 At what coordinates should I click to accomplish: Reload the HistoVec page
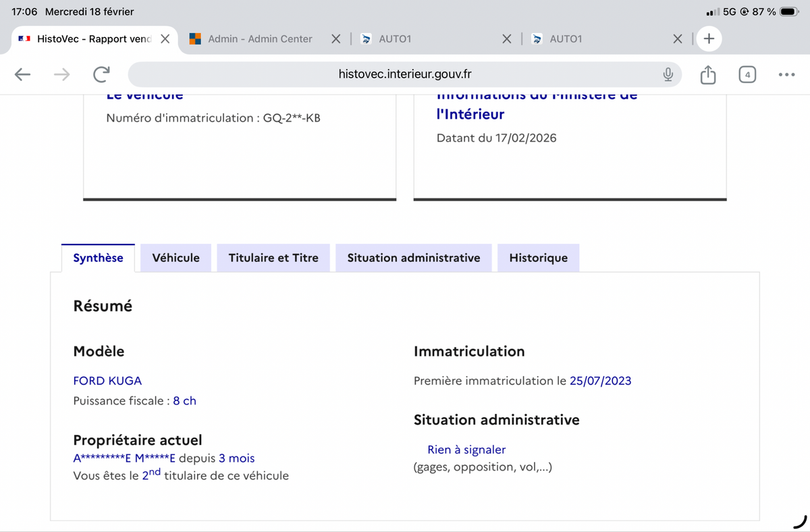click(x=101, y=74)
